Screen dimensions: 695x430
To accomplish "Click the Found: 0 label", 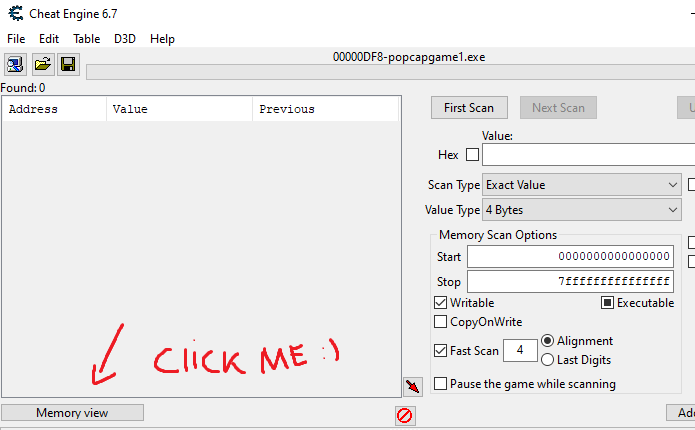I will click(x=23, y=88).
